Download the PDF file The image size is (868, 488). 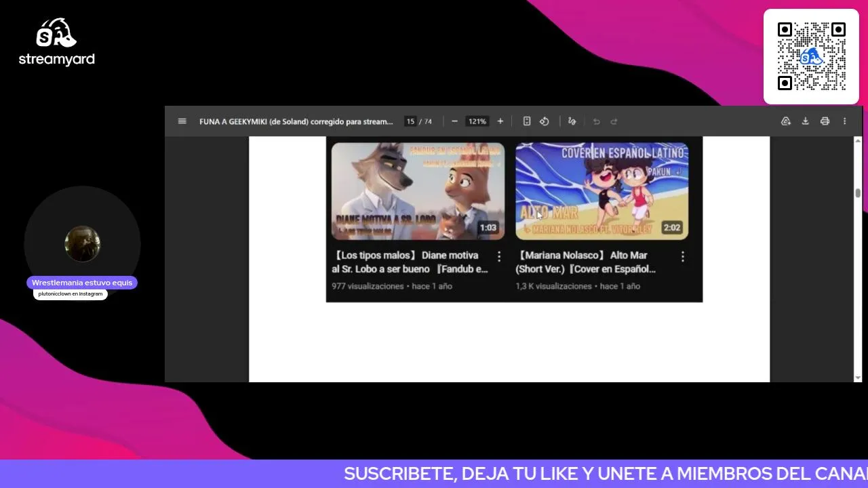[x=806, y=121]
